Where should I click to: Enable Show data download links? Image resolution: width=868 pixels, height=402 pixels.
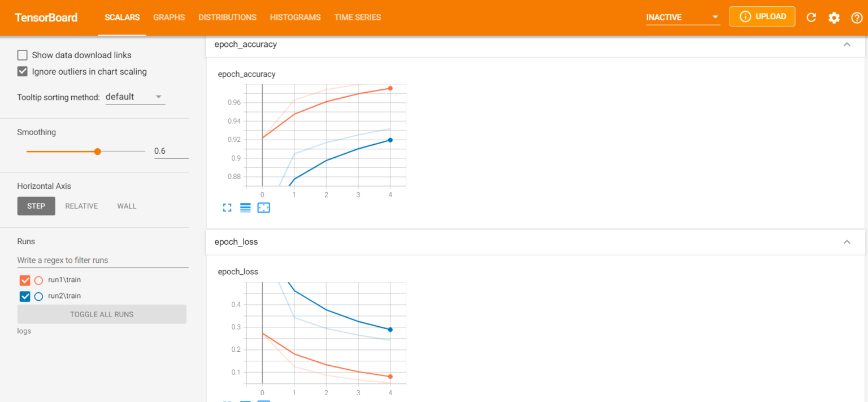pos(22,55)
